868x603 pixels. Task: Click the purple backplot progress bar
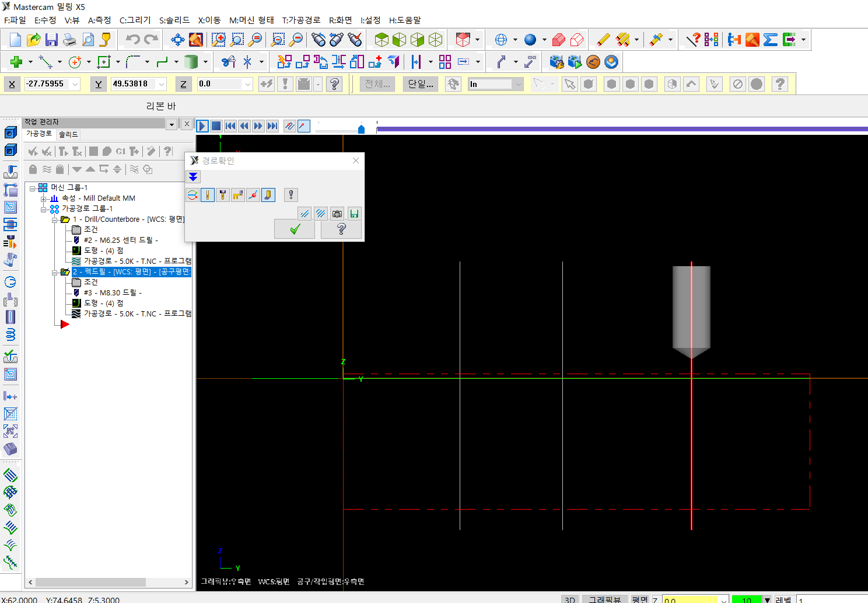point(622,129)
